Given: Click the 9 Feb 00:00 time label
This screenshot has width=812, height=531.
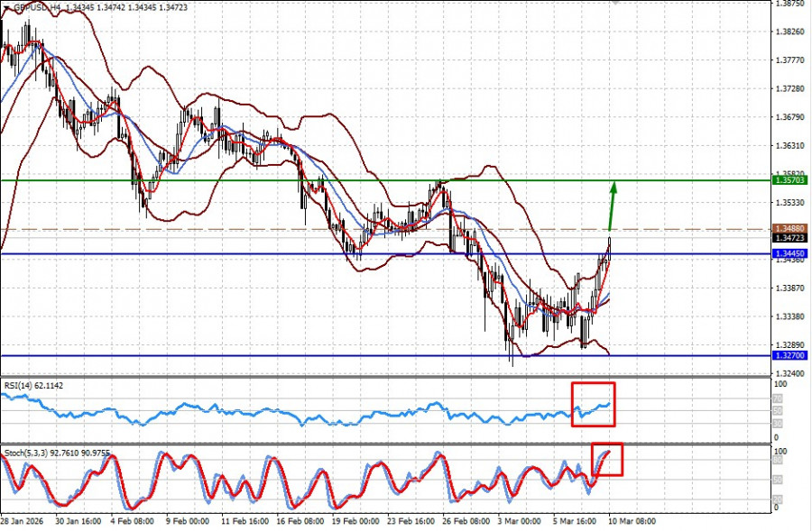Looking at the screenshot, I should tap(188, 521).
